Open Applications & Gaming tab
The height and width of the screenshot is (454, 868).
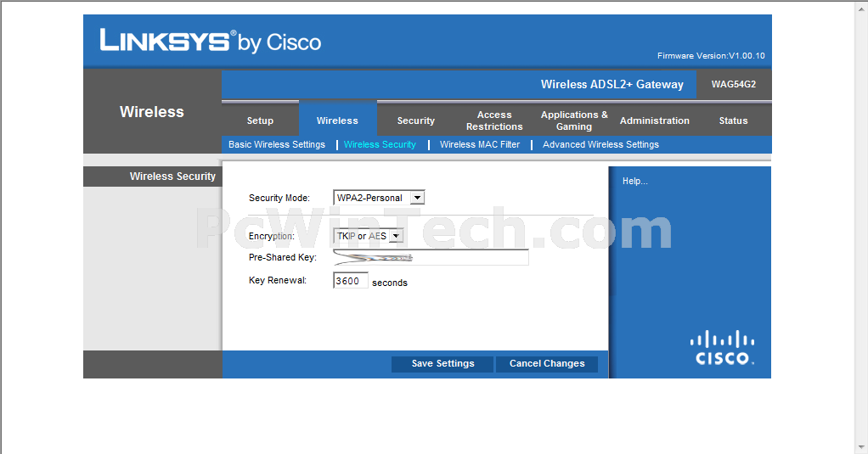[574, 121]
